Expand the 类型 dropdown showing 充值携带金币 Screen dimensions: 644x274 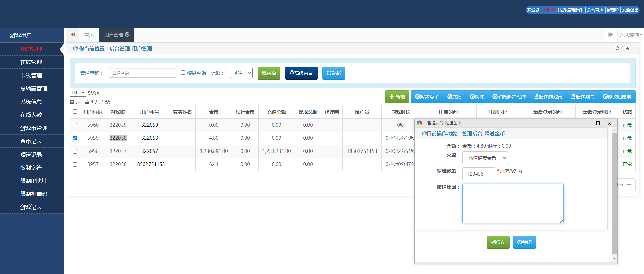(485, 158)
